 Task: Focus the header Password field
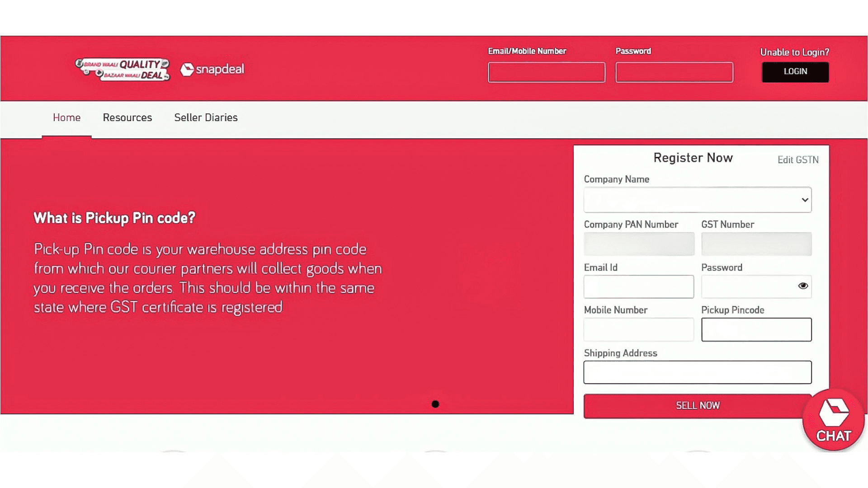674,72
